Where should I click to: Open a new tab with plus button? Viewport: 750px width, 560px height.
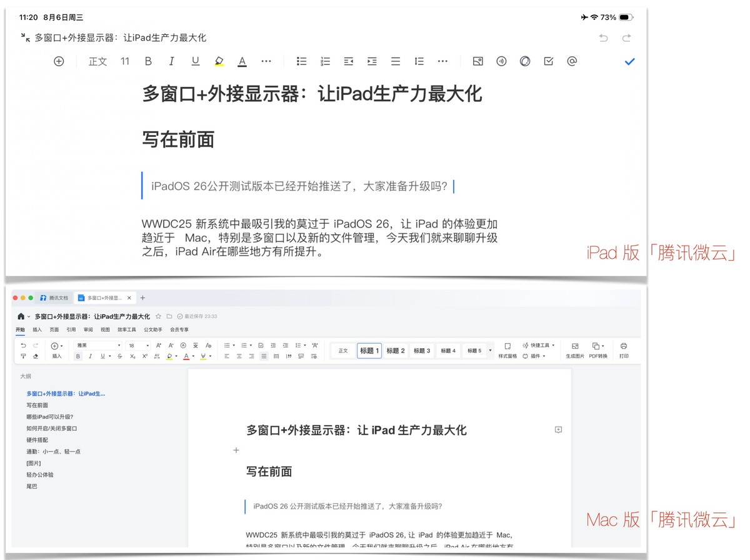(x=142, y=298)
